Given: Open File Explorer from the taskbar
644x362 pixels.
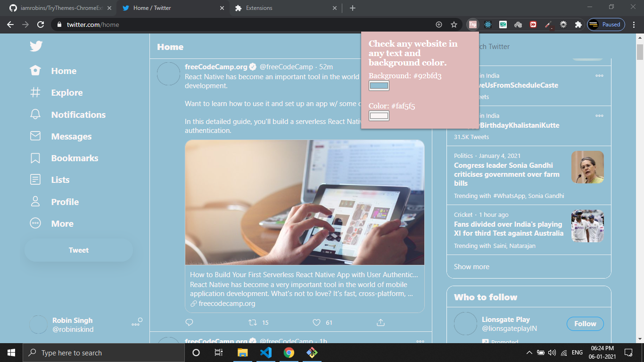Looking at the screenshot, I should (x=242, y=353).
